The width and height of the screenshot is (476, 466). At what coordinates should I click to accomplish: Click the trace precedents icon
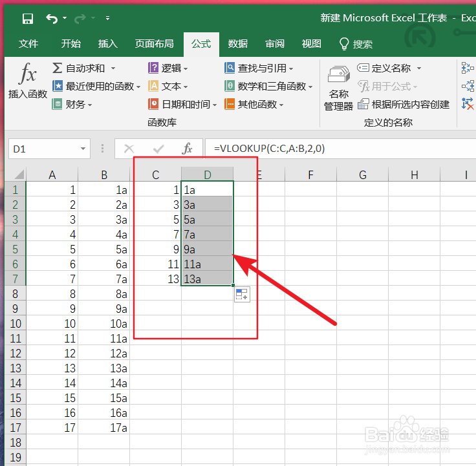pos(468,68)
